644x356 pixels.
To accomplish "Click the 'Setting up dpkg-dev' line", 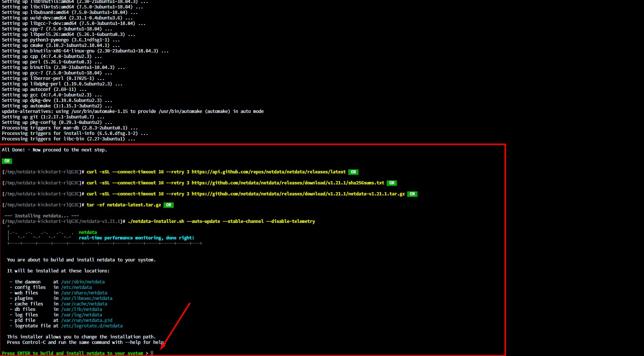I will [57, 100].
